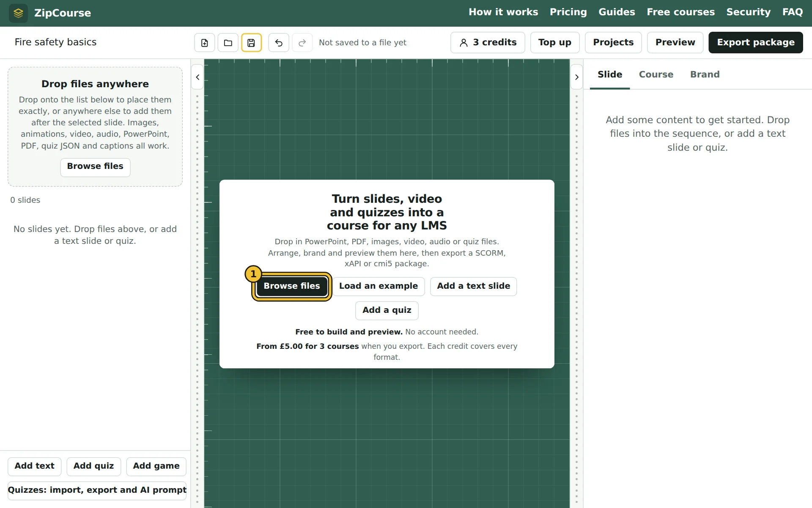812x508 pixels.
Task: Switch to the Course tab
Action: [656, 75]
